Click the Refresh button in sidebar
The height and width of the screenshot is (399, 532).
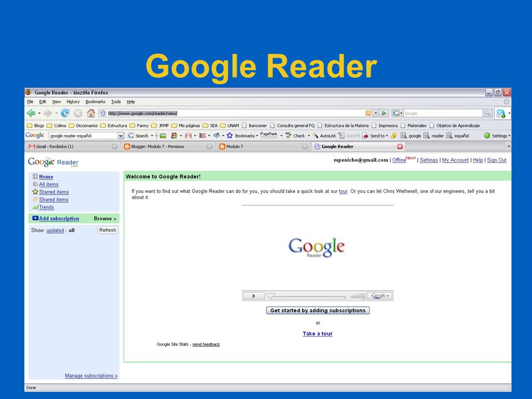click(x=108, y=230)
